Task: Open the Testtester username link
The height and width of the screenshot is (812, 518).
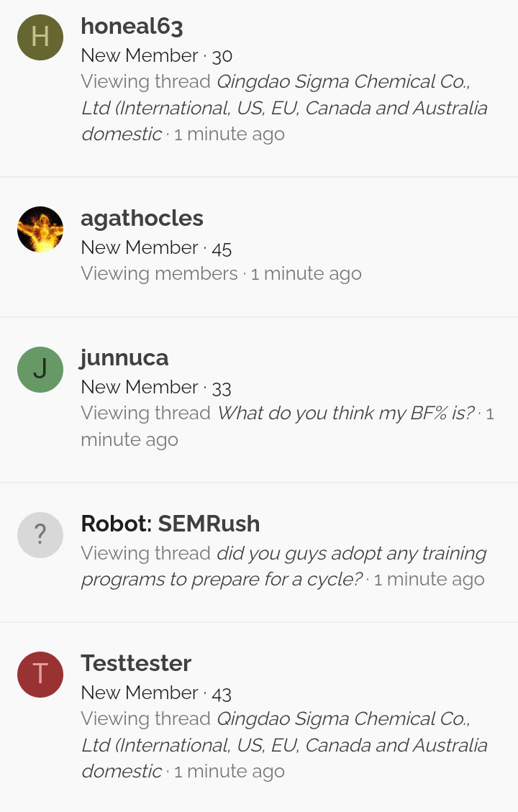Action: (x=136, y=663)
